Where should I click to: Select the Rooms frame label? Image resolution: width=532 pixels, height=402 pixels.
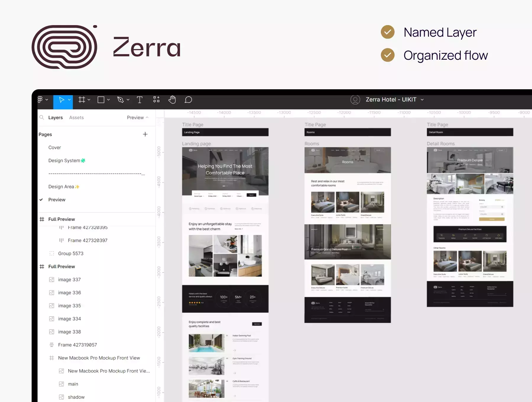312,144
